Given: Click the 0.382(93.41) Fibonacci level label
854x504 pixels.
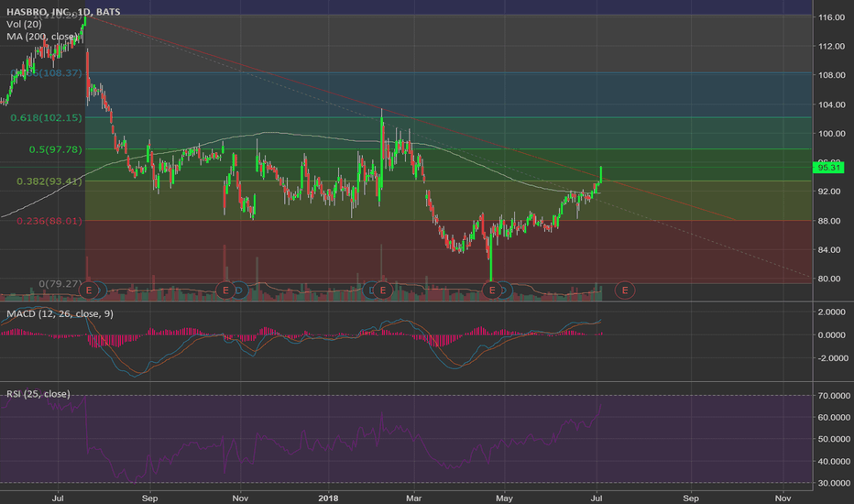Looking at the screenshot, I should pyautogui.click(x=49, y=181).
